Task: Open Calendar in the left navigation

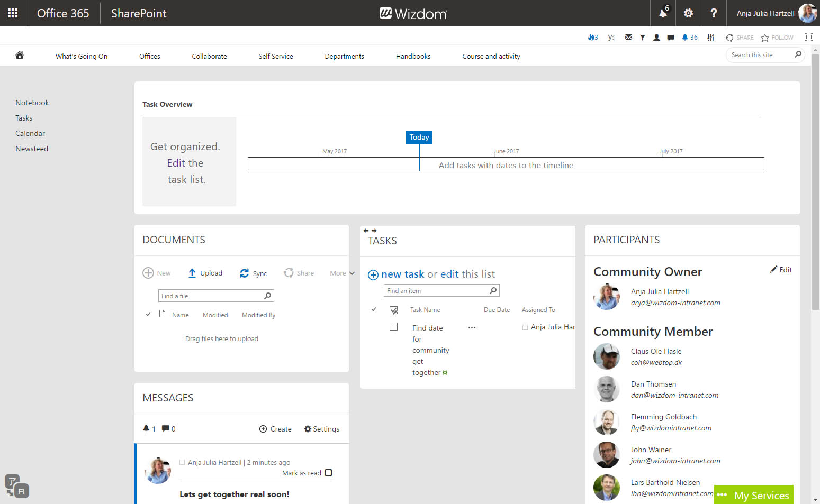Action: (x=30, y=133)
